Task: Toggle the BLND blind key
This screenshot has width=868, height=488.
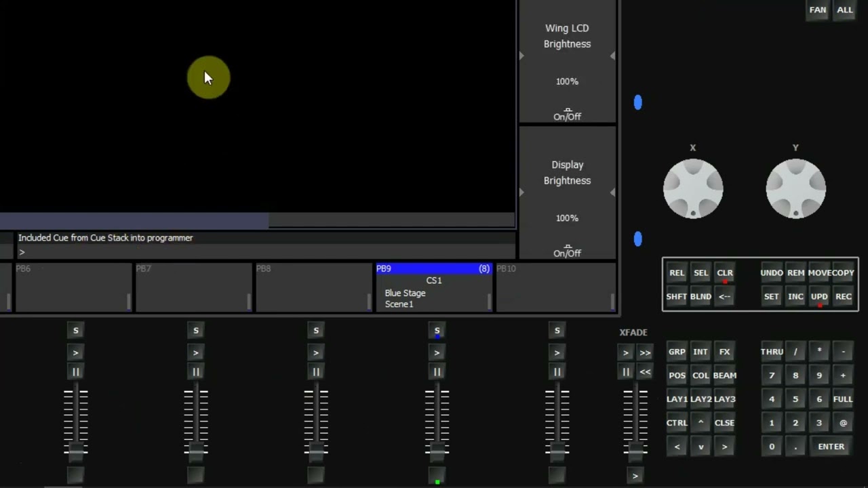Action: (701, 297)
